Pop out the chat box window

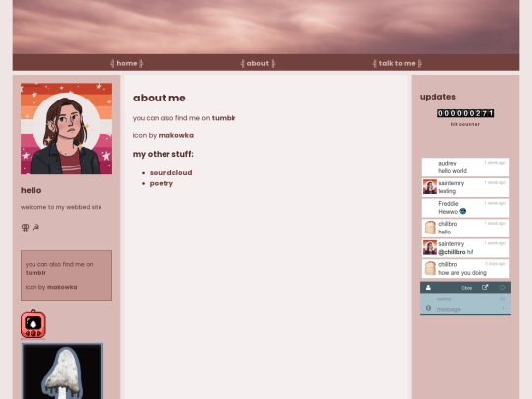click(x=485, y=287)
